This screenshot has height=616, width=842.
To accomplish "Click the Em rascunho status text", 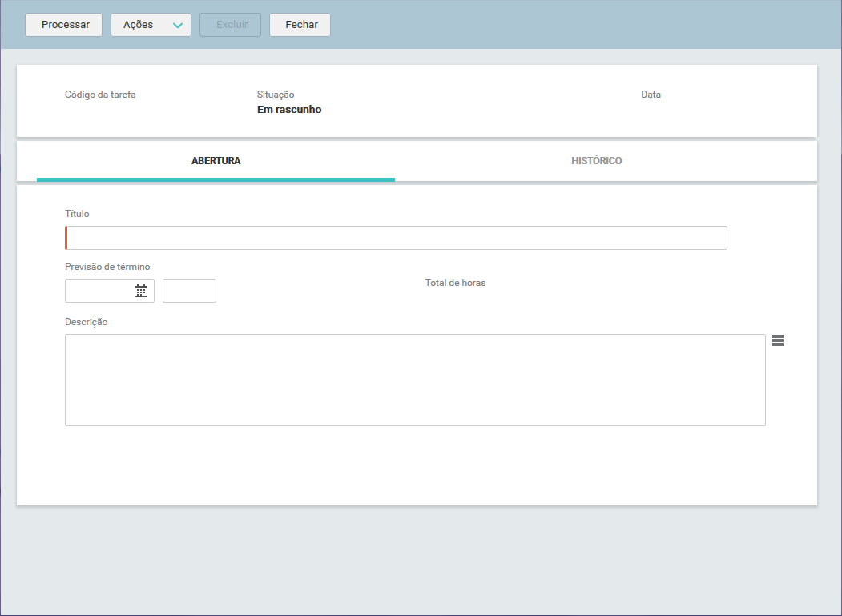I will click(289, 110).
